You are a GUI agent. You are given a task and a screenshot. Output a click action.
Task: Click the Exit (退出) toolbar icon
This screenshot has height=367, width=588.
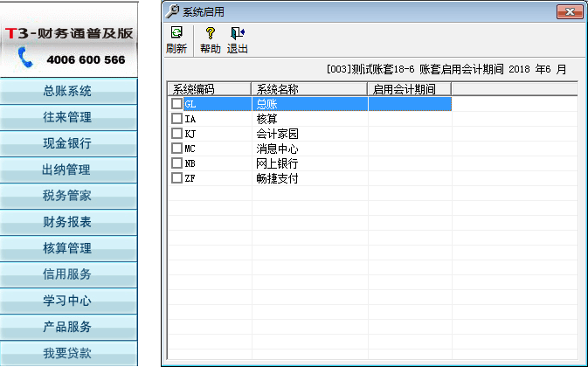(237, 33)
